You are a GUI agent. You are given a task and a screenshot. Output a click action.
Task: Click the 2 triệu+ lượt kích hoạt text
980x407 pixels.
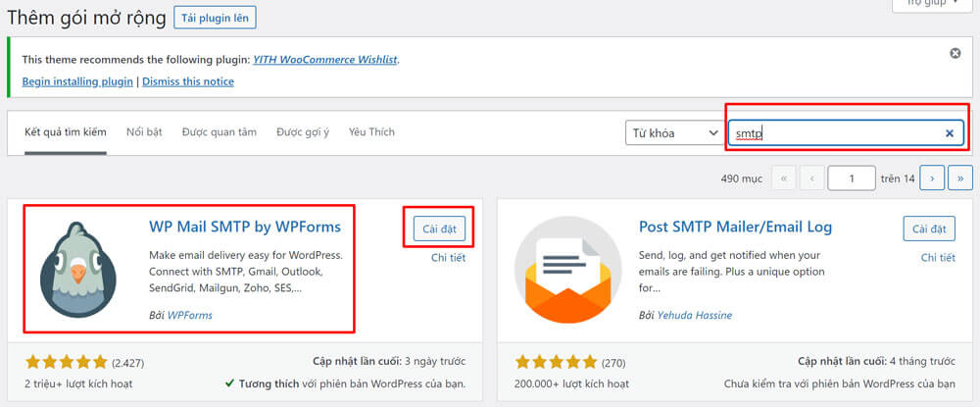click(78, 383)
